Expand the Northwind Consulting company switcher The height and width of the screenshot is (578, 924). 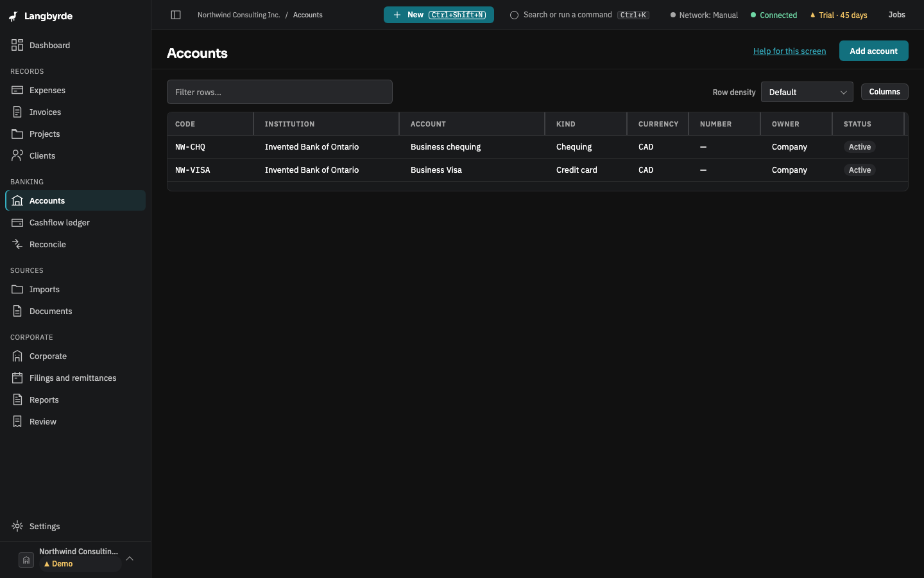pyautogui.click(x=76, y=559)
